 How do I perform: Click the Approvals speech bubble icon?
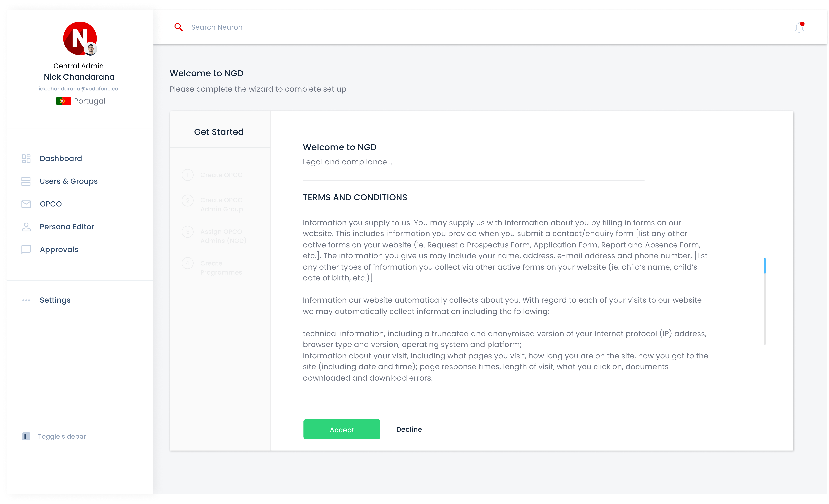point(26,249)
